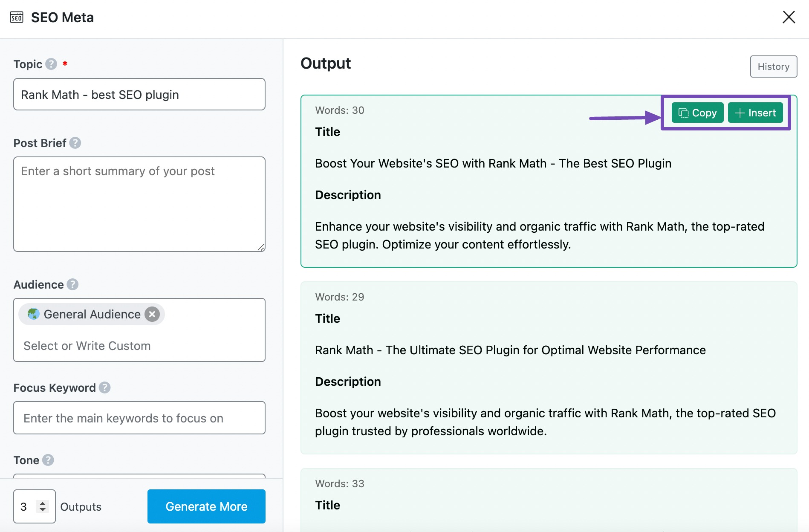Click the Topic input field
The height and width of the screenshot is (532, 809).
click(x=139, y=94)
